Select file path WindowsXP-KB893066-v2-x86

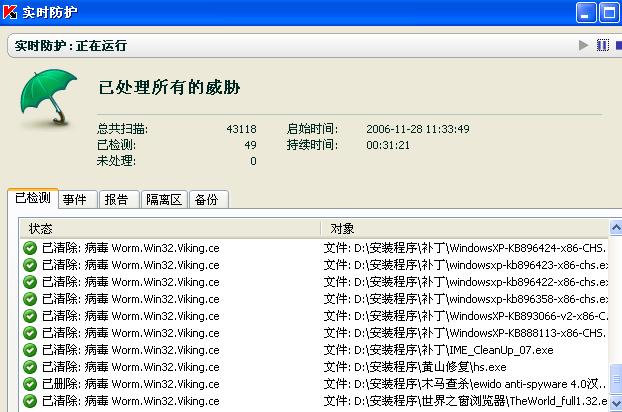[x=465, y=316]
